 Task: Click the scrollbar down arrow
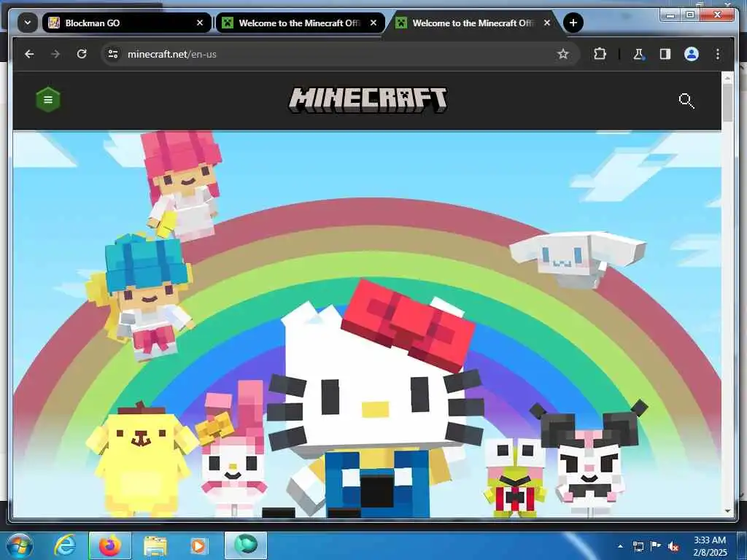coord(727,511)
